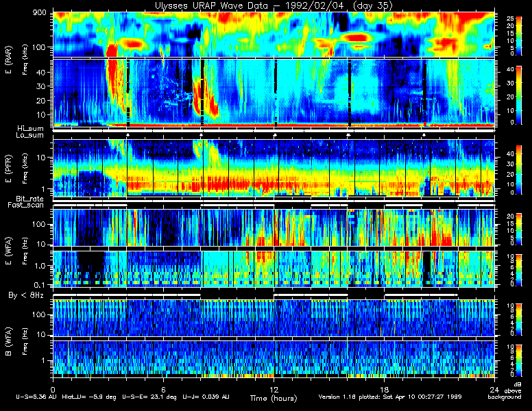Click the Lo_sum marker at hour 12
532x411 pixels.
coord(275,136)
